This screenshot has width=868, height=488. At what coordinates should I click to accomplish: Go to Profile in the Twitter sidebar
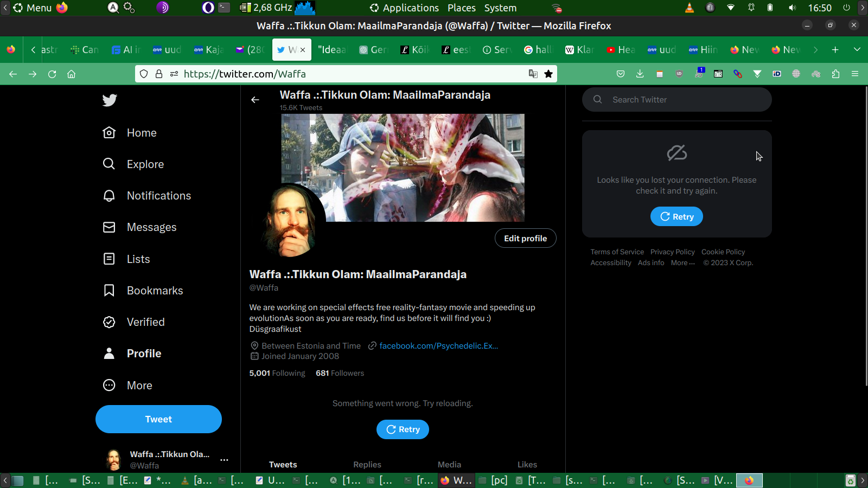[x=132, y=354]
